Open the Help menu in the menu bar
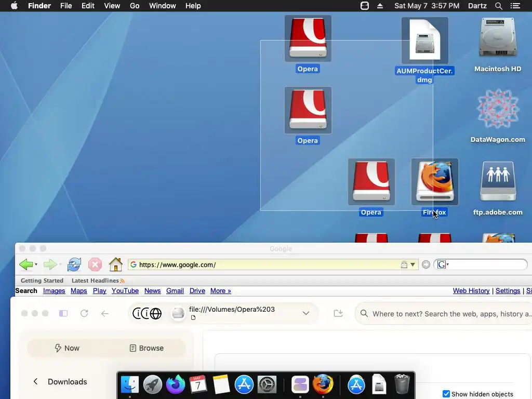The width and height of the screenshot is (532, 399). pyautogui.click(x=193, y=6)
